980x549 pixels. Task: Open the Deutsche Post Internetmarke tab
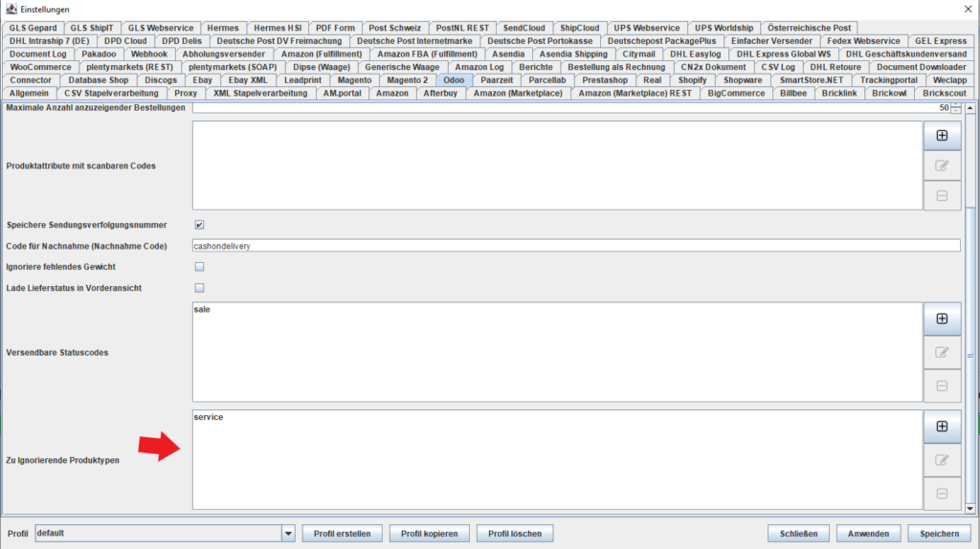(414, 40)
